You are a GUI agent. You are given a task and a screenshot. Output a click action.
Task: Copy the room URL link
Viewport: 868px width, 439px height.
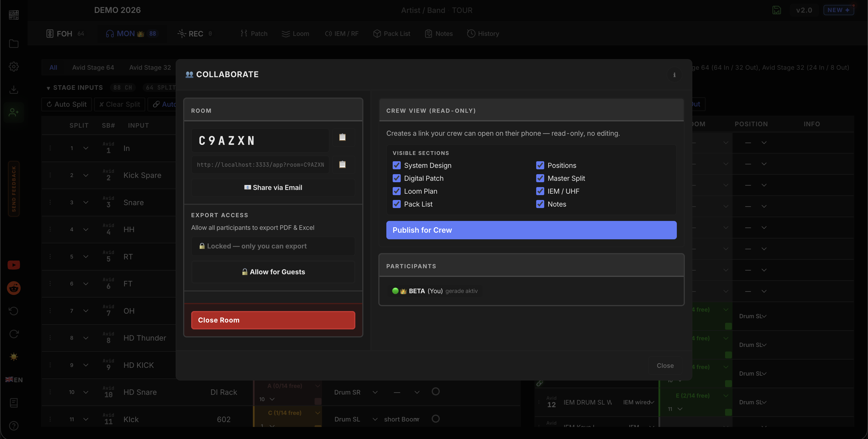click(x=342, y=164)
